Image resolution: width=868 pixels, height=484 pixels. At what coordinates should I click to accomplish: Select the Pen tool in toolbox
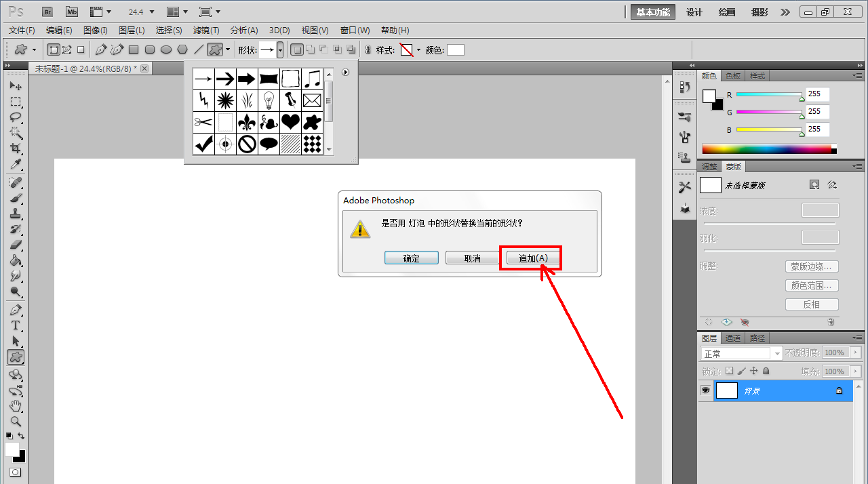point(16,310)
